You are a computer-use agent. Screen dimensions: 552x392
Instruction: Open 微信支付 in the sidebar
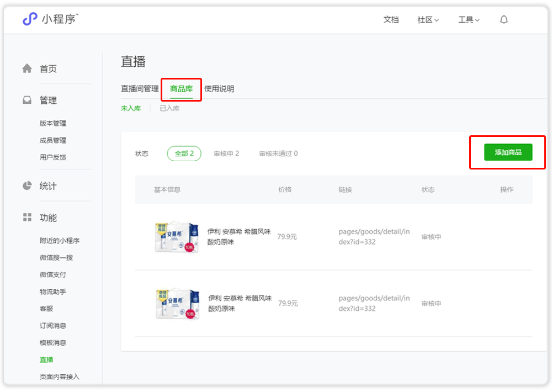point(53,274)
